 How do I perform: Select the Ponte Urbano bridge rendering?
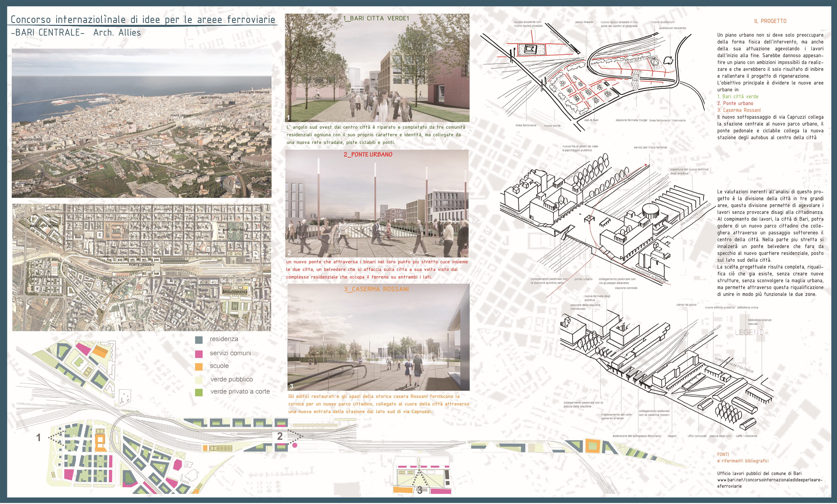[377, 204]
